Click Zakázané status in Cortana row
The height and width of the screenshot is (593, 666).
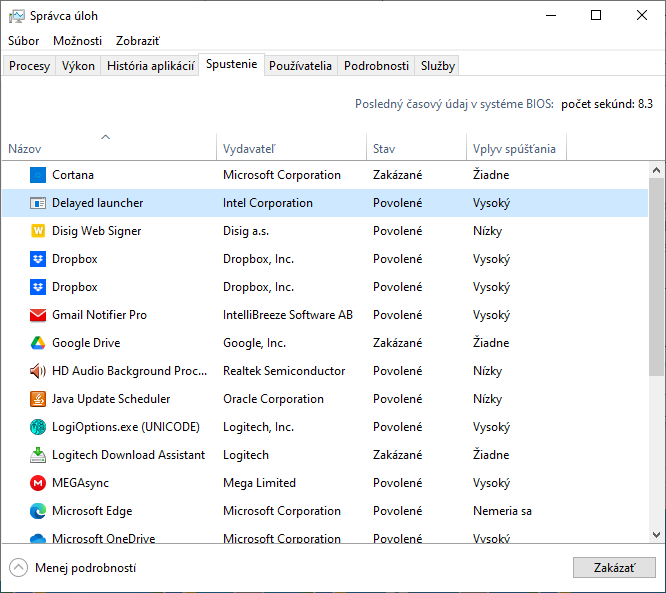coord(398,175)
